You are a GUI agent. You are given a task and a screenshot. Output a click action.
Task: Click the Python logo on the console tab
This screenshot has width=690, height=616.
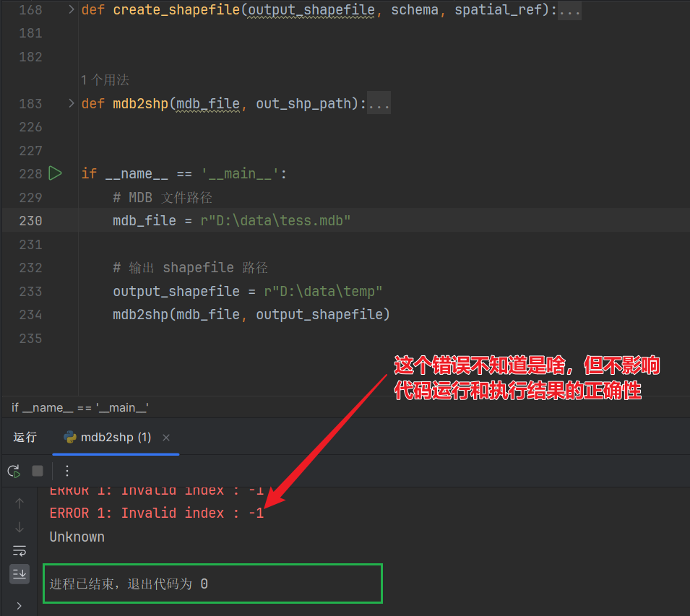69,436
